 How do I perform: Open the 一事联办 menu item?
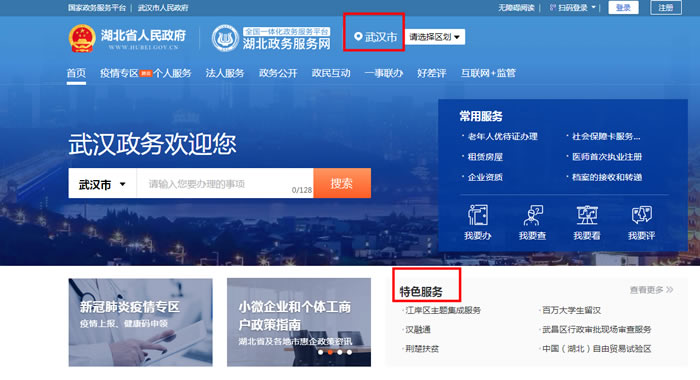(x=384, y=73)
